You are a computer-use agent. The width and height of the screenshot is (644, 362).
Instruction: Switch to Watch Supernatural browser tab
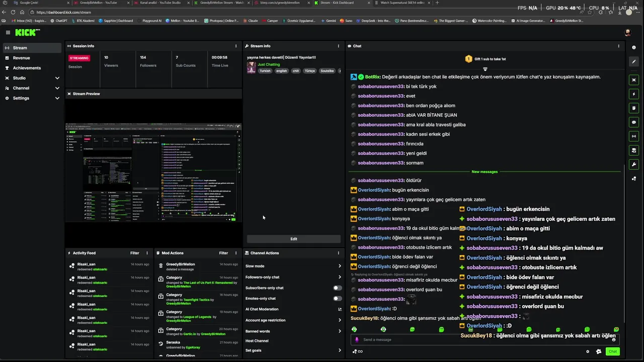tap(403, 3)
